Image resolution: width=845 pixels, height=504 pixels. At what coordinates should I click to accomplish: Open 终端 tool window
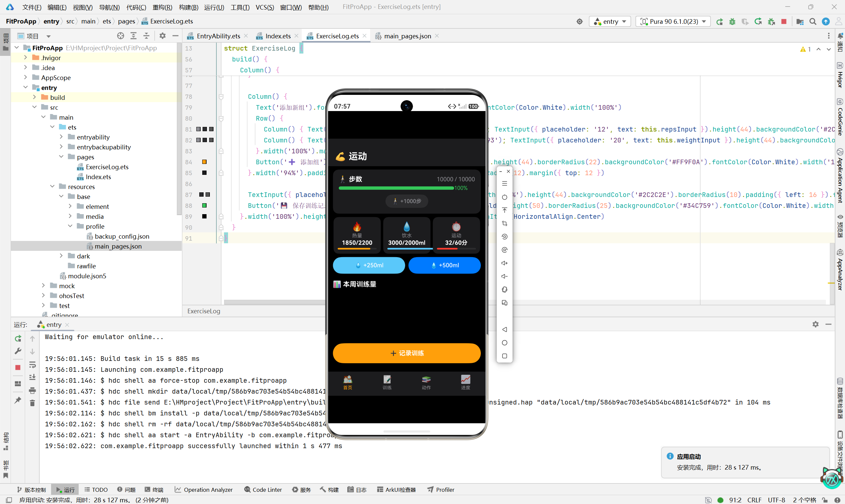click(154, 490)
